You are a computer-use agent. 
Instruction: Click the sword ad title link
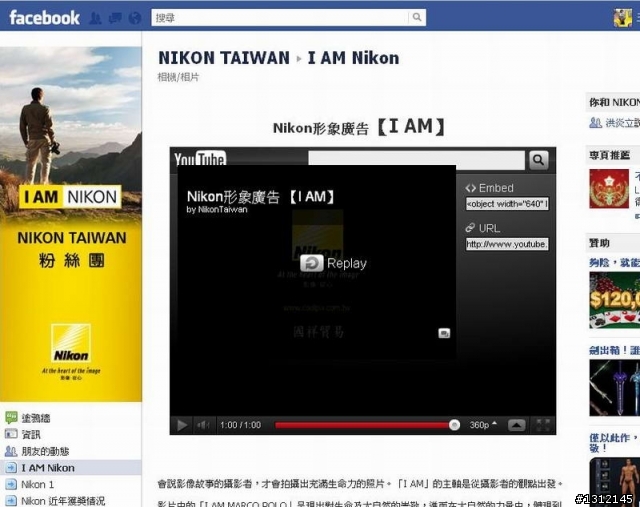614,350
